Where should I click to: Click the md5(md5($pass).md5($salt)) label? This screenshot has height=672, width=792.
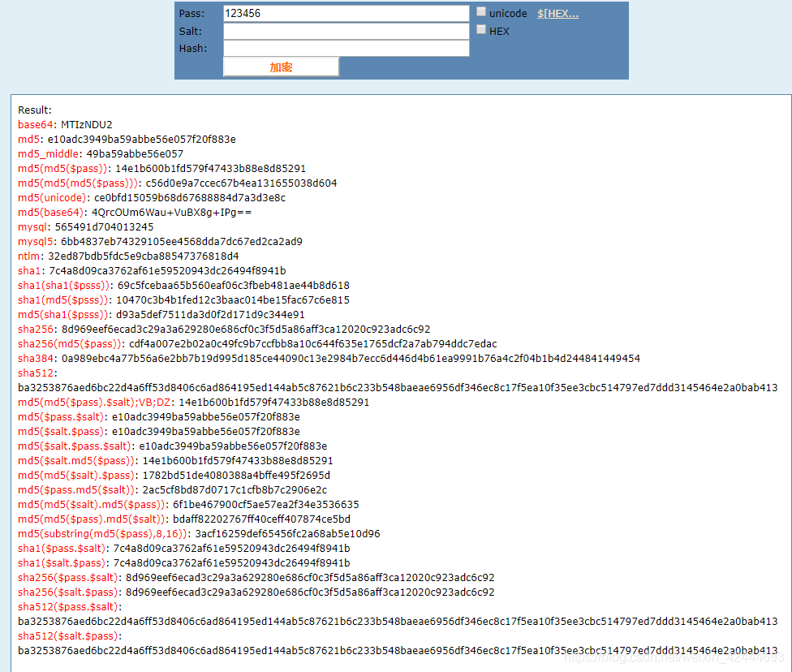92,520
